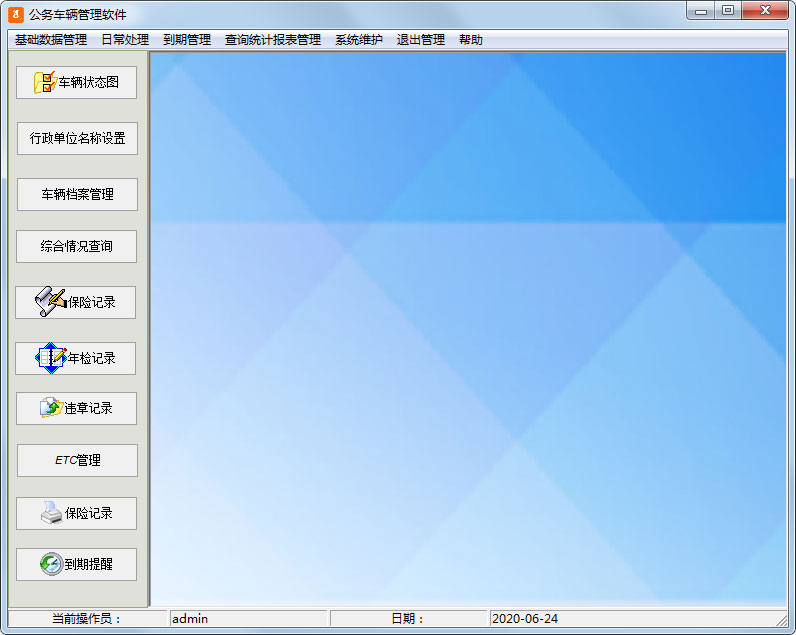The image size is (796, 635).
Task: Click the 日期 status label
Action: 408,618
